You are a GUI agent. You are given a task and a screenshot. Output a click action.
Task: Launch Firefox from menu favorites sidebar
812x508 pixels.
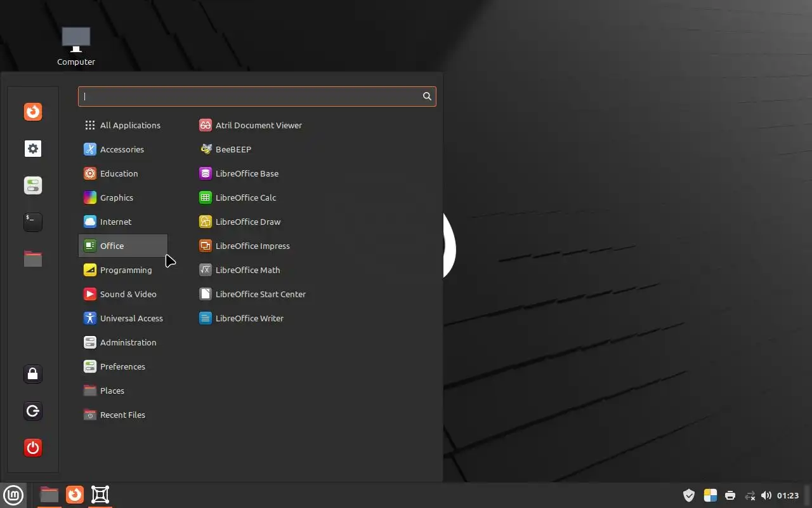[x=33, y=112]
